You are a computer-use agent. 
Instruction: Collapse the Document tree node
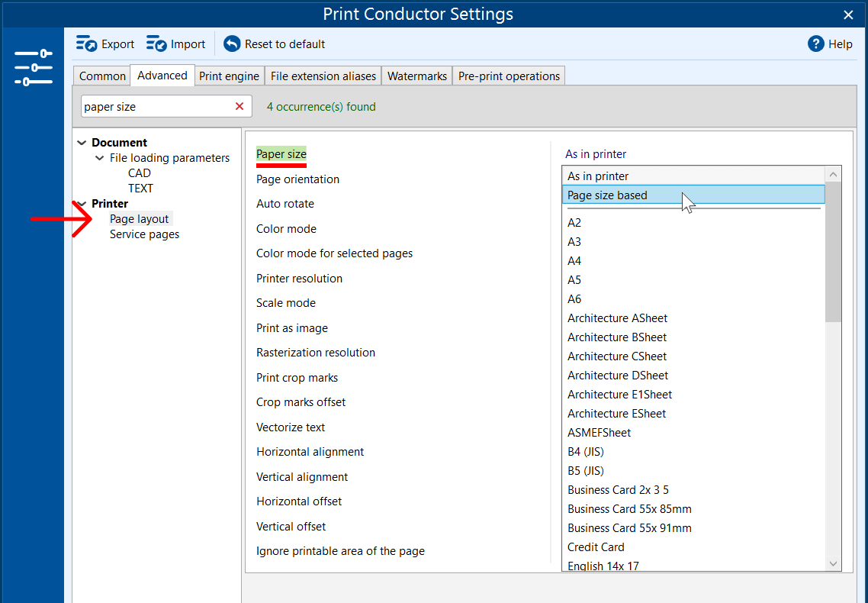click(x=82, y=143)
